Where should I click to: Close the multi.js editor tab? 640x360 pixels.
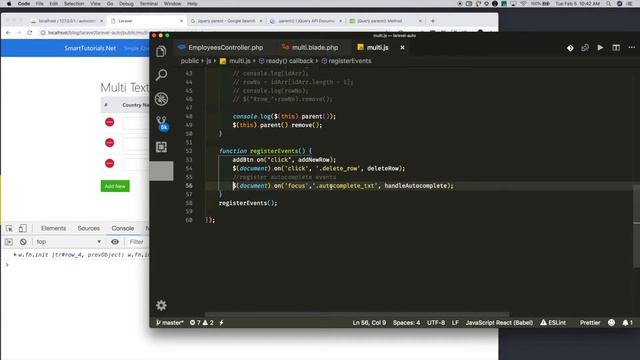[x=402, y=48]
